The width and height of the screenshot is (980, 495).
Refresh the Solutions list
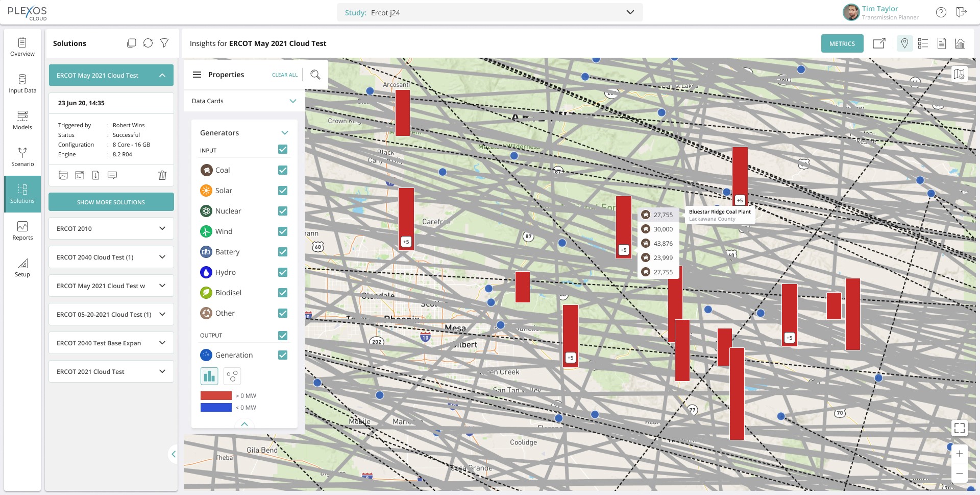(148, 43)
